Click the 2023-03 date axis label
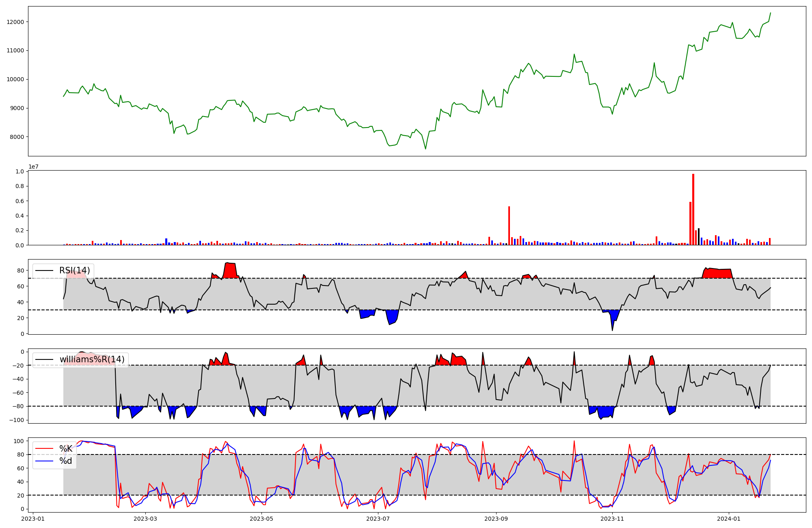 tap(145, 519)
